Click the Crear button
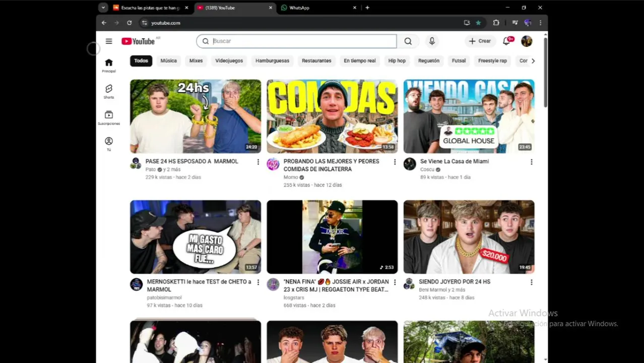644x363 pixels. pyautogui.click(x=480, y=41)
